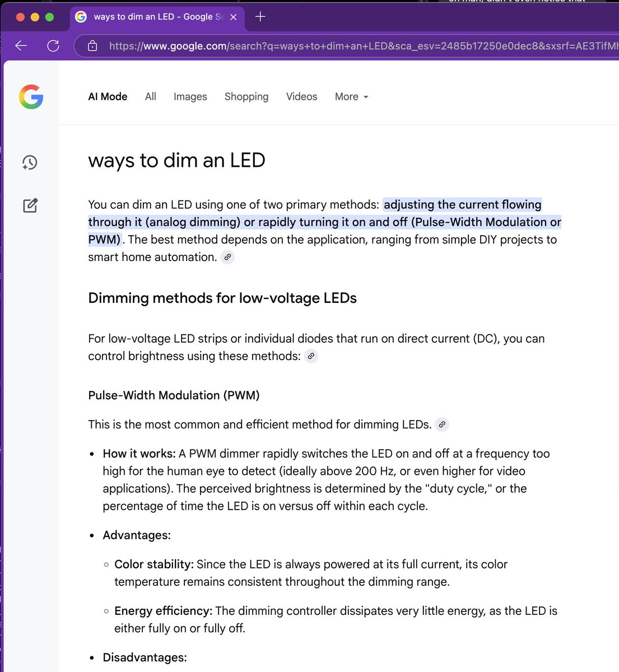This screenshot has width=619, height=672.
Task: Click 'This is the most common' sentence
Action: (x=260, y=424)
